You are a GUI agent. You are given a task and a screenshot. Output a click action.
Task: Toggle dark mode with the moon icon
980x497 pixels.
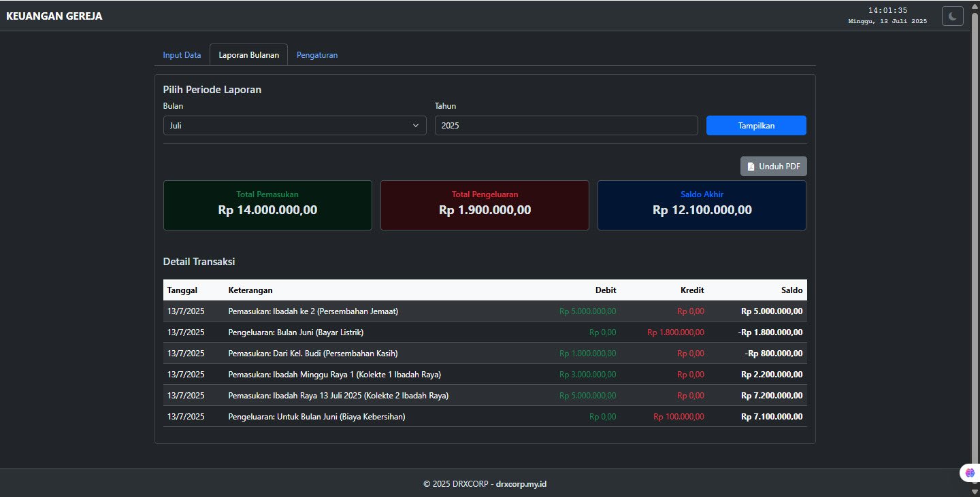pos(953,16)
